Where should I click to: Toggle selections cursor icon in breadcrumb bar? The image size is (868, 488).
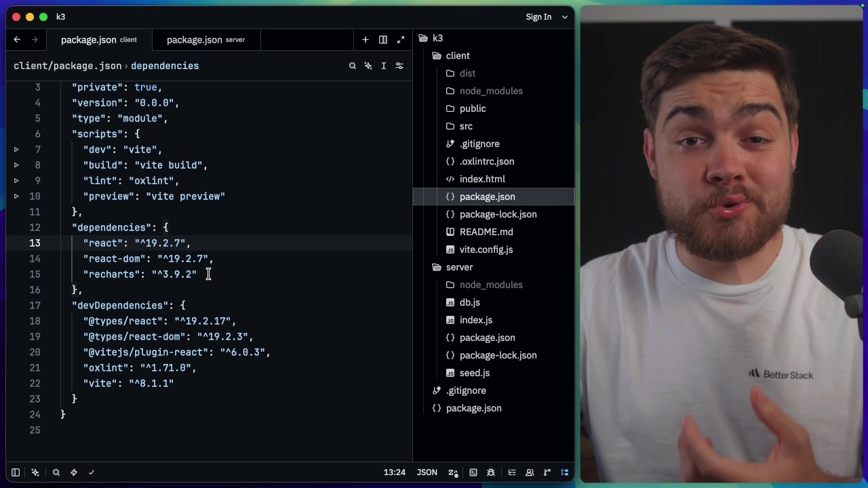coord(384,66)
